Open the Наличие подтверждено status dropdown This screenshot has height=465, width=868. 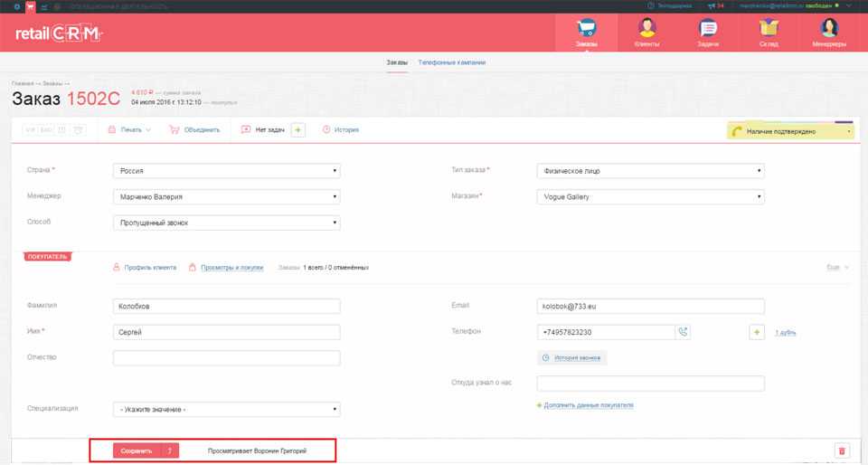(x=791, y=131)
